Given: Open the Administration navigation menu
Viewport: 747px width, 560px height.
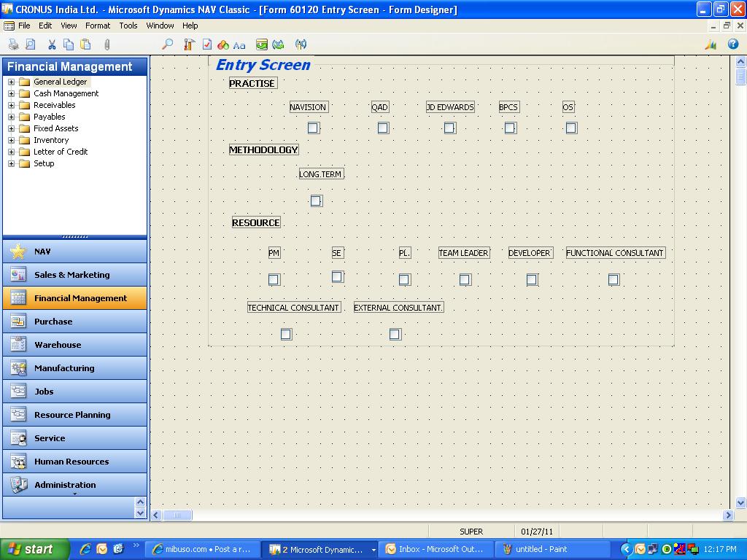Looking at the screenshot, I should pyautogui.click(x=75, y=485).
